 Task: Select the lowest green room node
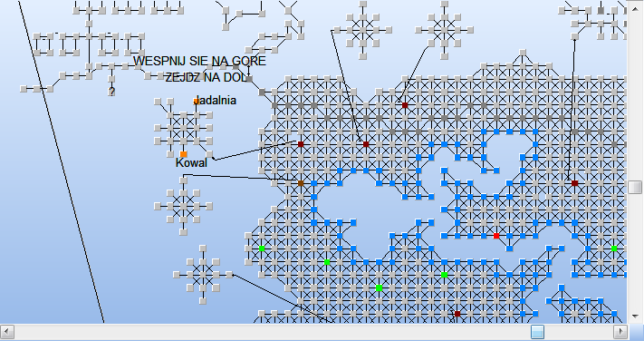click(380, 287)
